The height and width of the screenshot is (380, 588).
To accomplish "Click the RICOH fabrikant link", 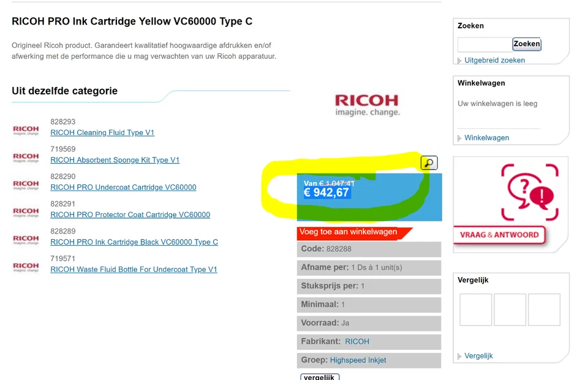I will point(357,341).
